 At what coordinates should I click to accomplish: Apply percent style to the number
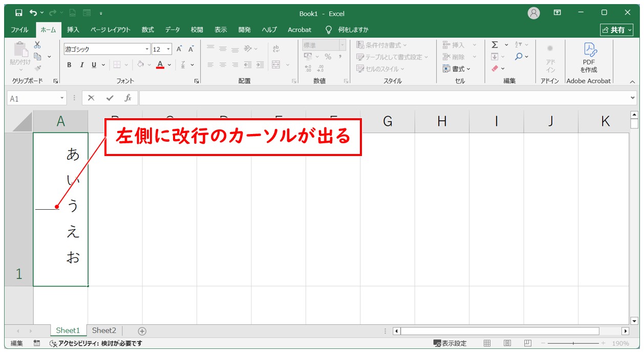pyautogui.click(x=328, y=57)
